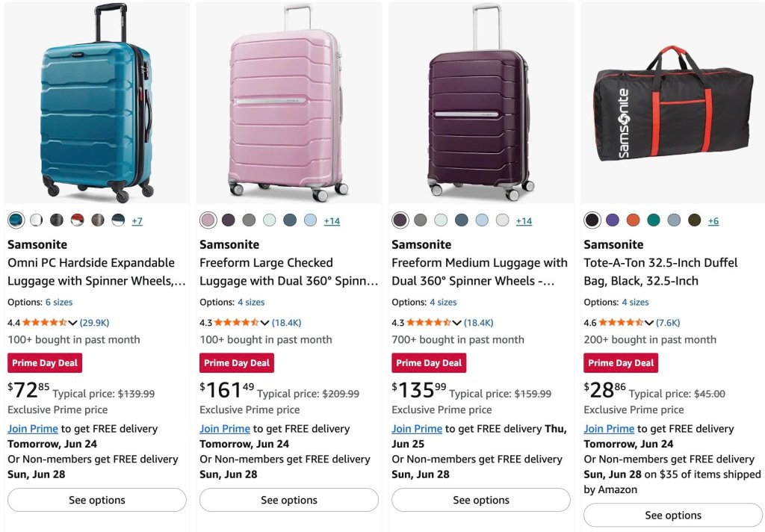Screen dimensions: 765x532
Task: Open the rating dropdown for Freeform Large luggage
Action: coord(264,323)
